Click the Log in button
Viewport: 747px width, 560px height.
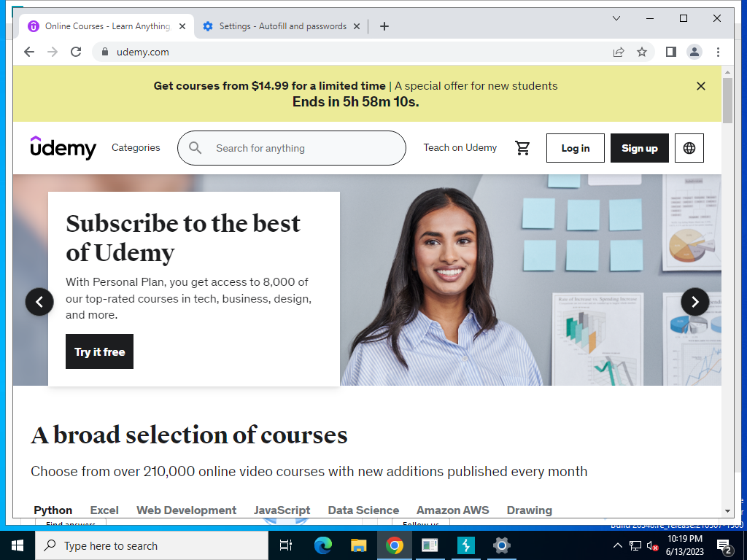[576, 148]
